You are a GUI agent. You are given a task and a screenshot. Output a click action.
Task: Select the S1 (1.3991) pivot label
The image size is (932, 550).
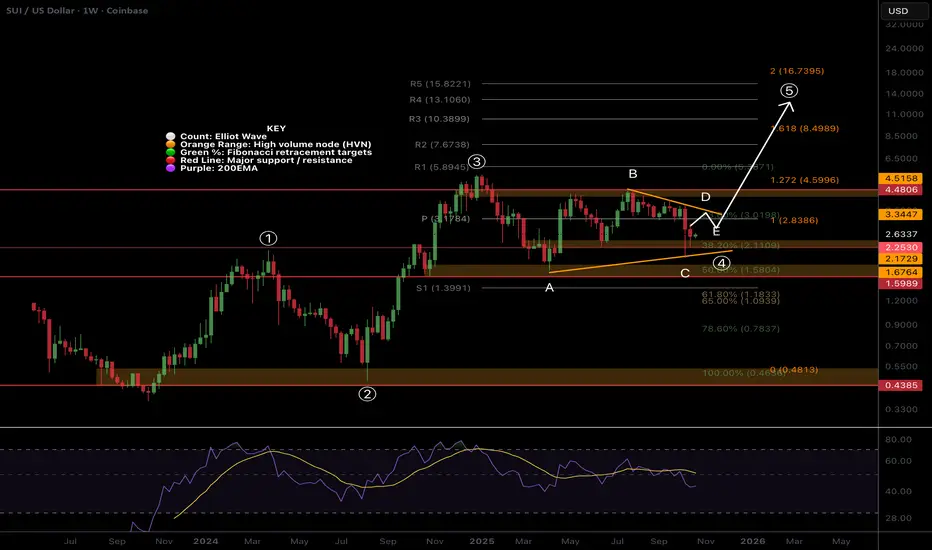point(443,288)
